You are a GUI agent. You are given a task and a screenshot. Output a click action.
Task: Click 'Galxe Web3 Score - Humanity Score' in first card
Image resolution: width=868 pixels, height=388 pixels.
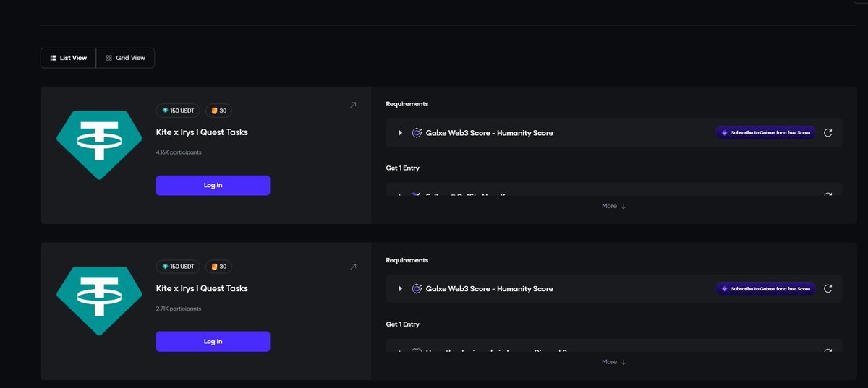coord(490,133)
